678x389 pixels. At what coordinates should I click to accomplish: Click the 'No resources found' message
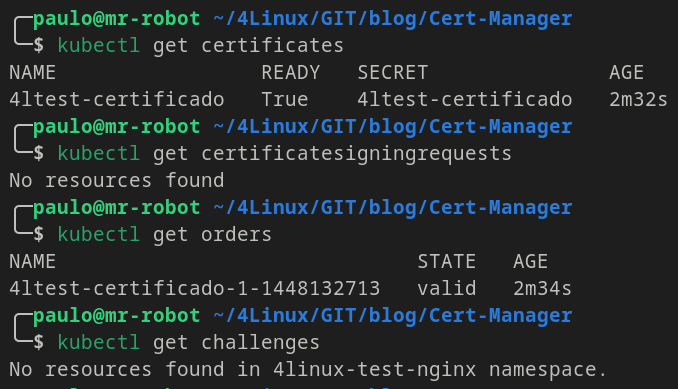[x=117, y=180]
